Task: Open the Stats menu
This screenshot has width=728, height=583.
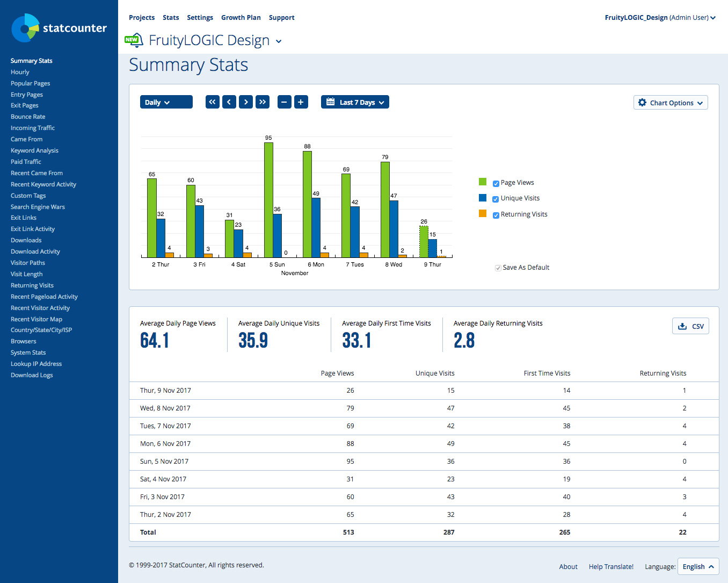Action: tap(171, 18)
